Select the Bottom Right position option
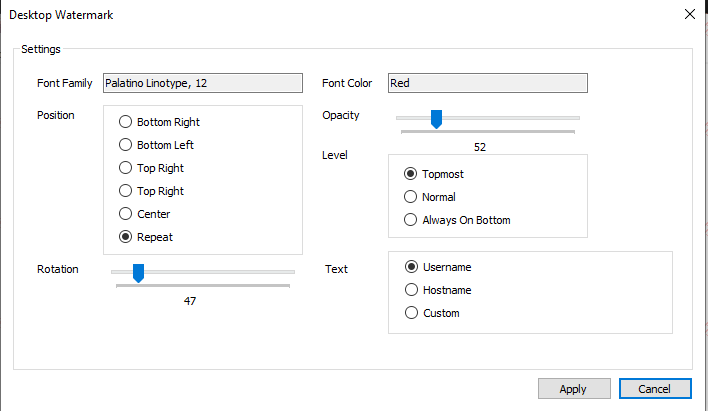The height and width of the screenshot is (411, 708). (x=126, y=122)
